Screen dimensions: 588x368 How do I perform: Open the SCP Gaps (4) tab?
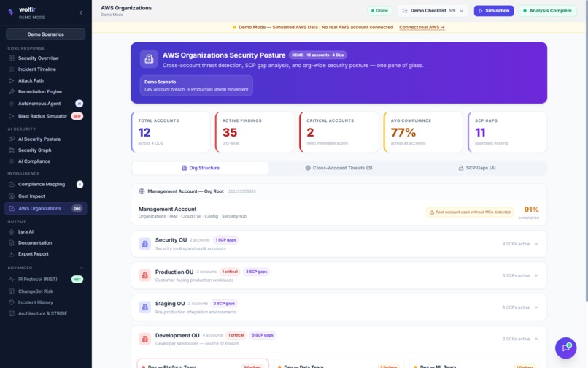[477, 168]
